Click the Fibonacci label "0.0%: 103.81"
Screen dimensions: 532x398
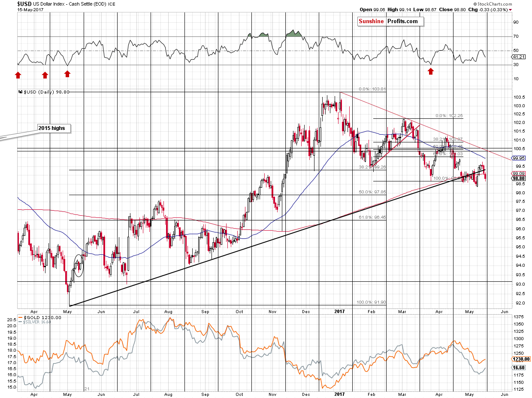pos(373,89)
